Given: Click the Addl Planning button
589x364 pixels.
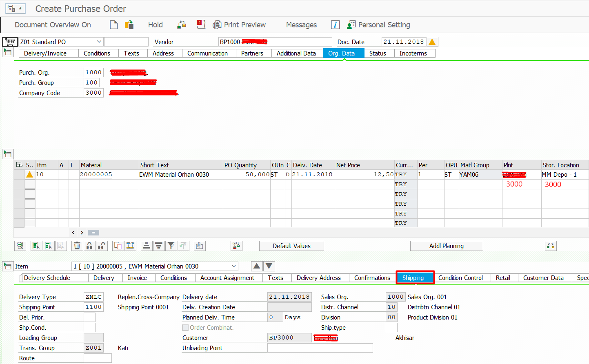Looking at the screenshot, I should pyautogui.click(x=447, y=246).
